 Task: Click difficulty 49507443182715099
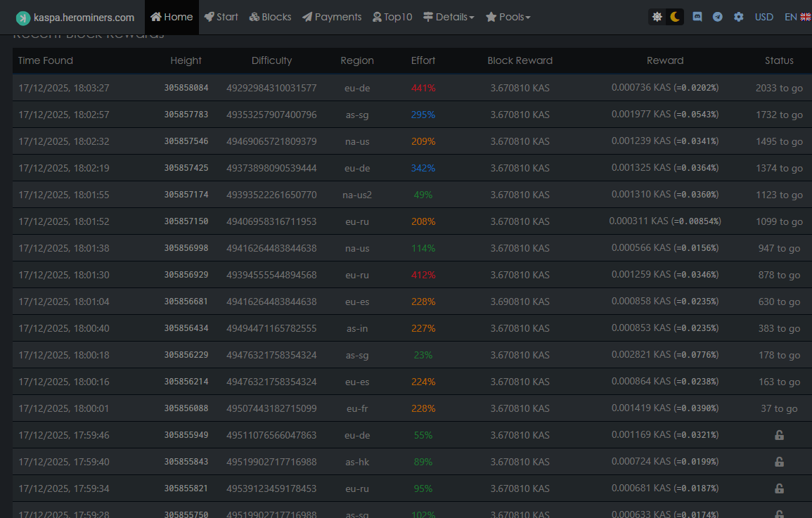[271, 408]
